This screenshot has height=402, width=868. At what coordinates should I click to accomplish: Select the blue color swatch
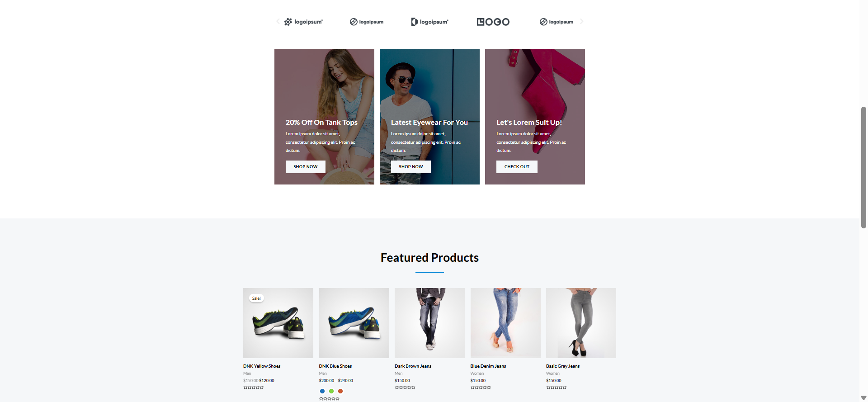[322, 391]
